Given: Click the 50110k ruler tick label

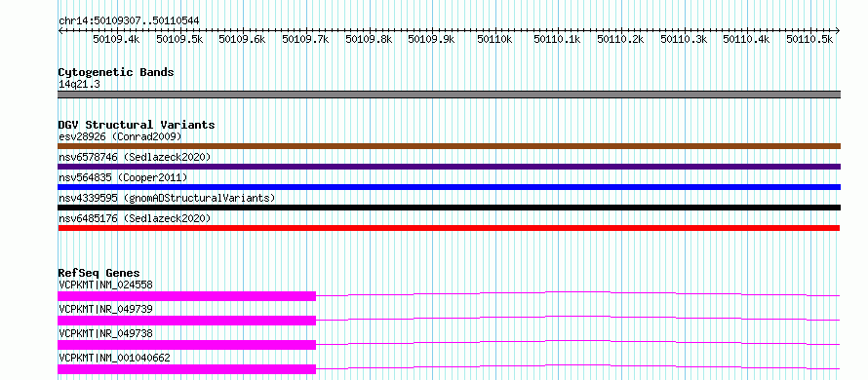Looking at the screenshot, I should tap(495, 39).
